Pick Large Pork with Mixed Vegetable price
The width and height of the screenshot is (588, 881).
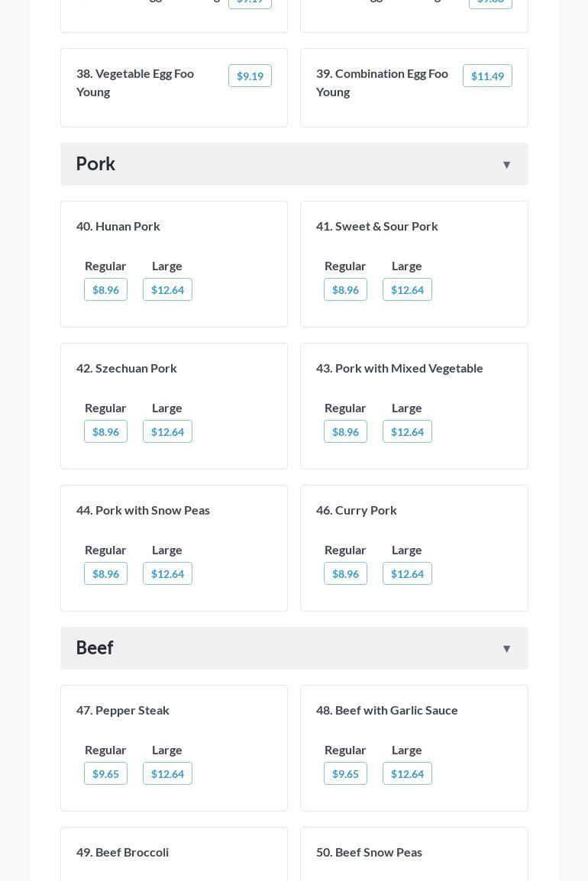(x=407, y=432)
